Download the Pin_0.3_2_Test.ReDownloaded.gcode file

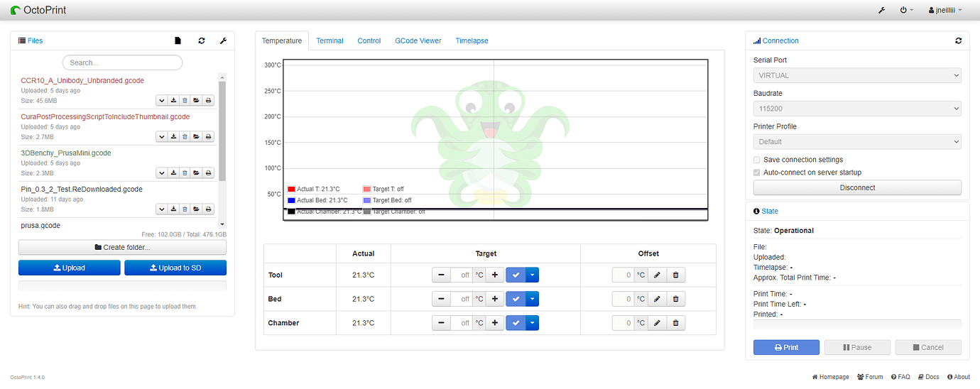click(x=173, y=209)
